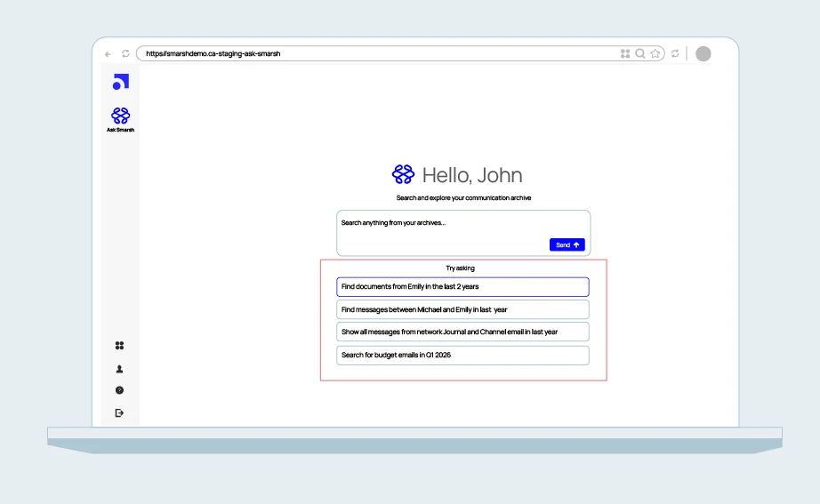Image resolution: width=820 pixels, height=504 pixels.
Task: Click the 'Try asking' label
Action: [x=460, y=268]
